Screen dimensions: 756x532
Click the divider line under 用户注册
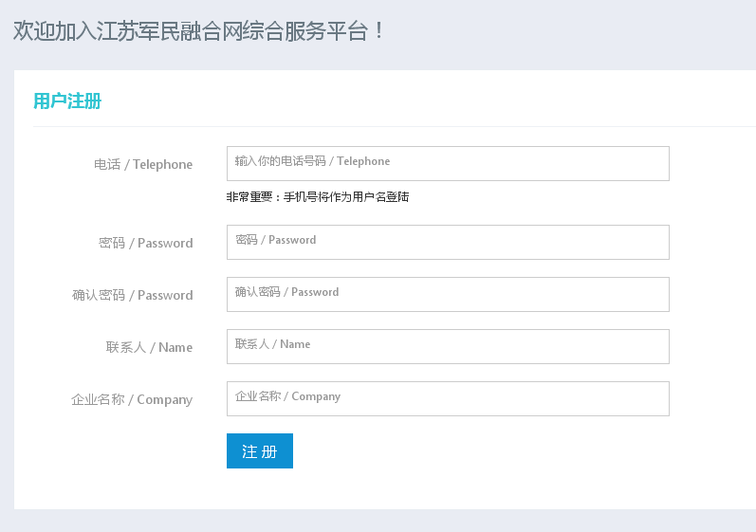(x=395, y=127)
